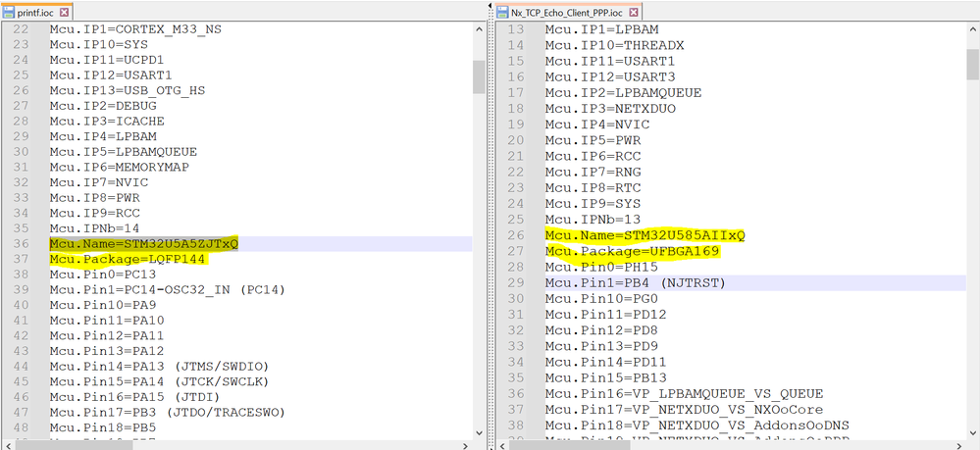
Task: Click the line Mcu.IP3=NETXDUO
Action: coord(610,109)
